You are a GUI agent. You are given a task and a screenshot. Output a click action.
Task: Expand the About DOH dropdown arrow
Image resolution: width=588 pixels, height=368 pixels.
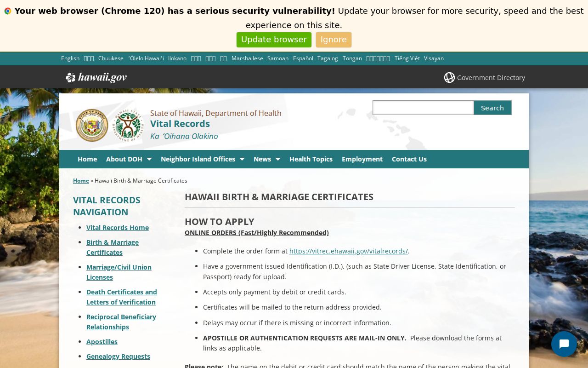pyautogui.click(x=149, y=159)
